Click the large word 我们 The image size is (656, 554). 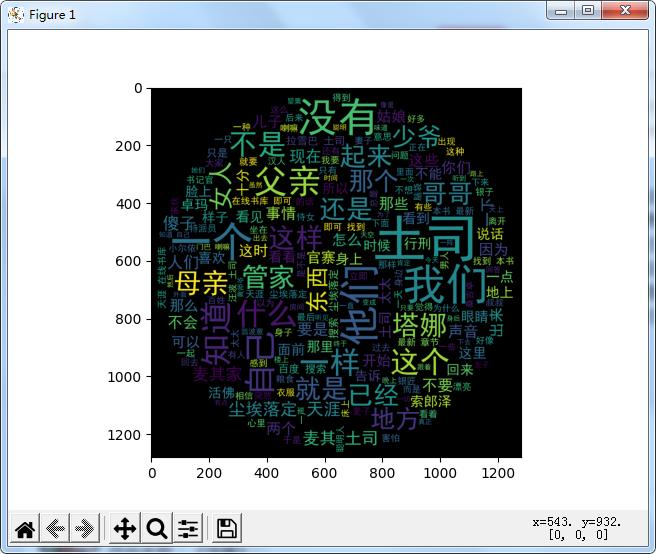444,285
